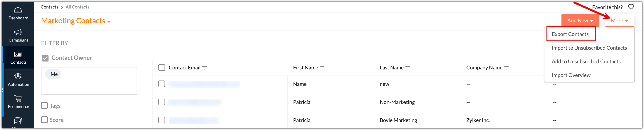Open the Ecommerce cart icon
The height and width of the screenshot is (130, 644).
(x=18, y=99)
